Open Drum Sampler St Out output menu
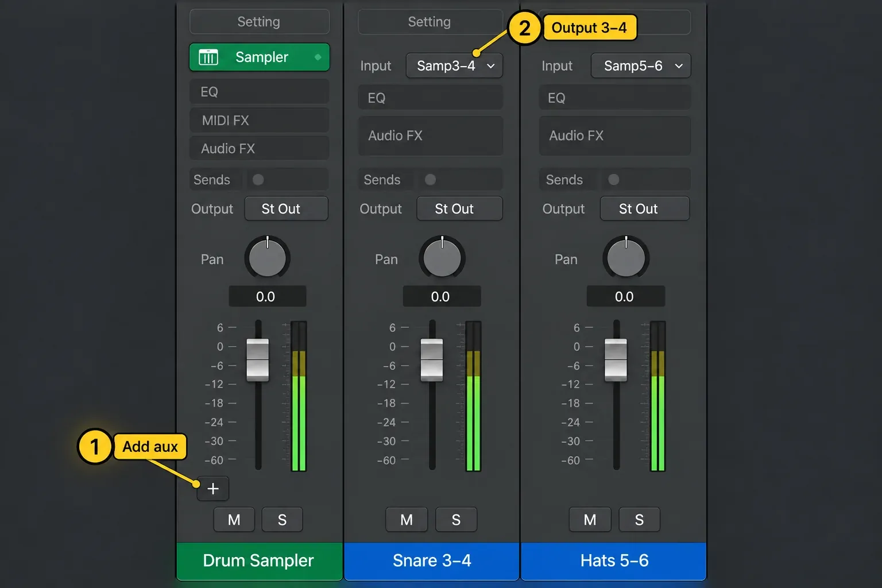The height and width of the screenshot is (588, 882). click(287, 208)
